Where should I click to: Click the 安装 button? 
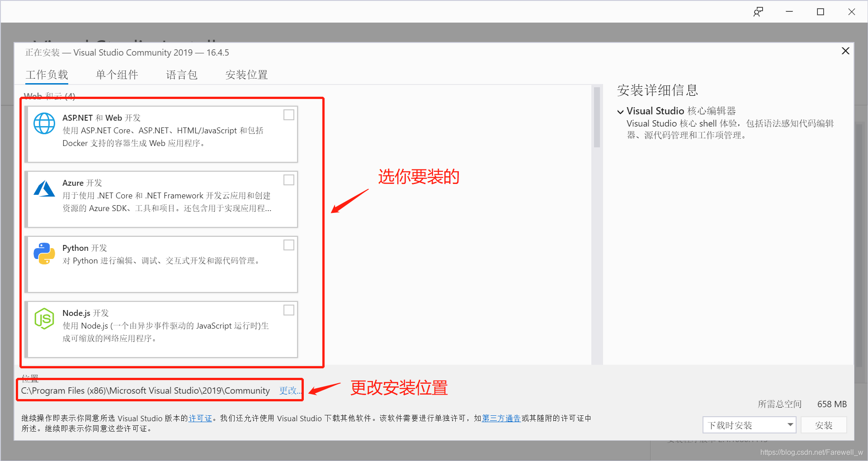pos(824,425)
